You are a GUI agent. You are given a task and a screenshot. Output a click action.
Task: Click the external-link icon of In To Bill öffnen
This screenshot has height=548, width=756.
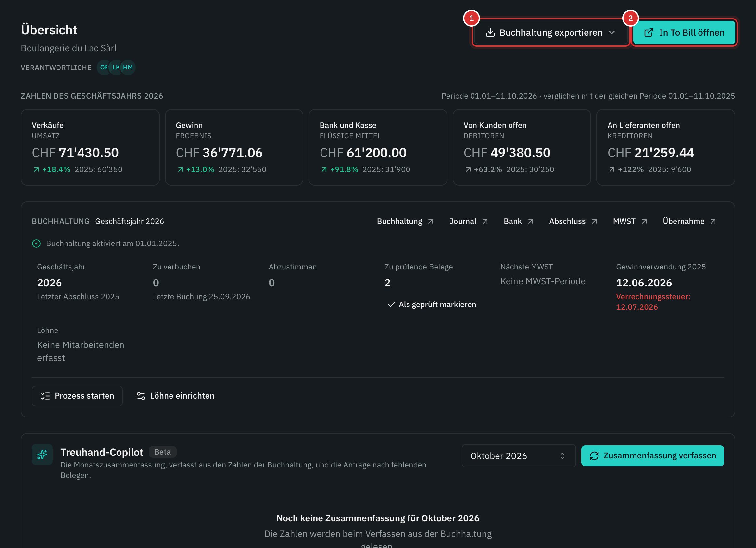649,33
